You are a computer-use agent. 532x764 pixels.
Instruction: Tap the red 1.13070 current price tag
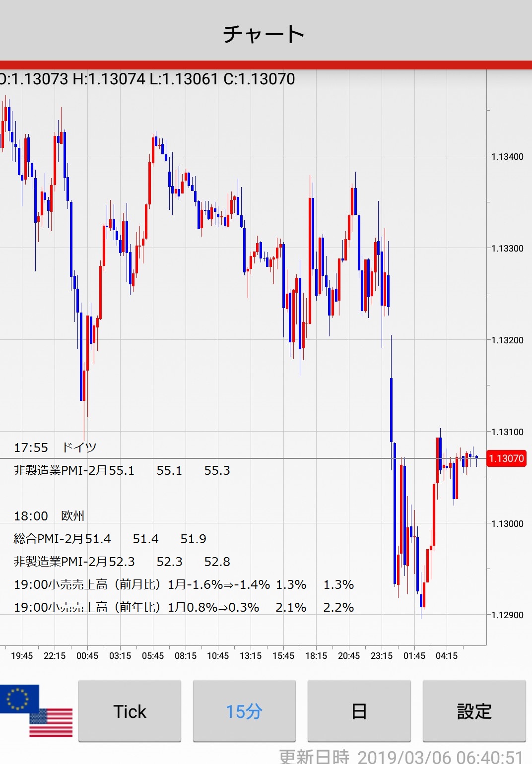coord(506,458)
